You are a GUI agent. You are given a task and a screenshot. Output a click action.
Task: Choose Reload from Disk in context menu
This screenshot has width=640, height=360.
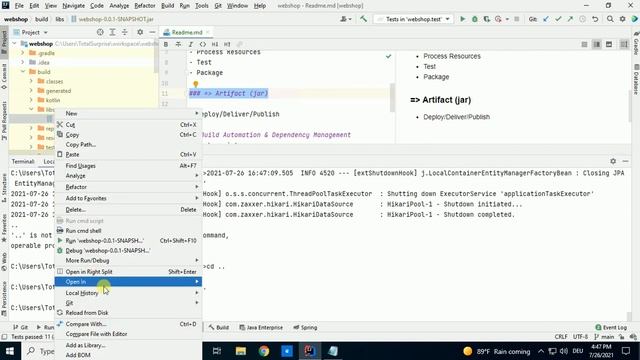tap(128, 313)
